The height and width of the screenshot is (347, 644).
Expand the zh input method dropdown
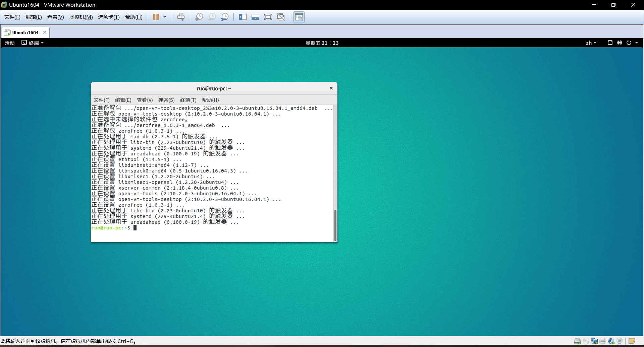(x=591, y=43)
